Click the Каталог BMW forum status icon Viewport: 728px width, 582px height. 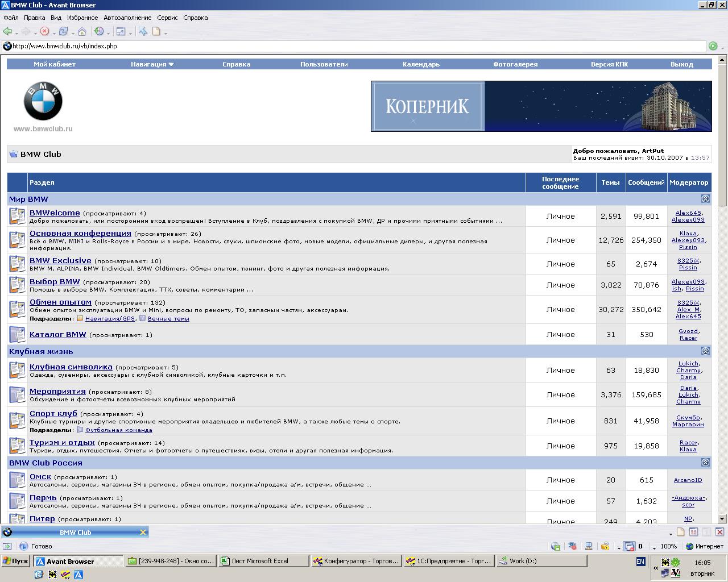(x=17, y=334)
